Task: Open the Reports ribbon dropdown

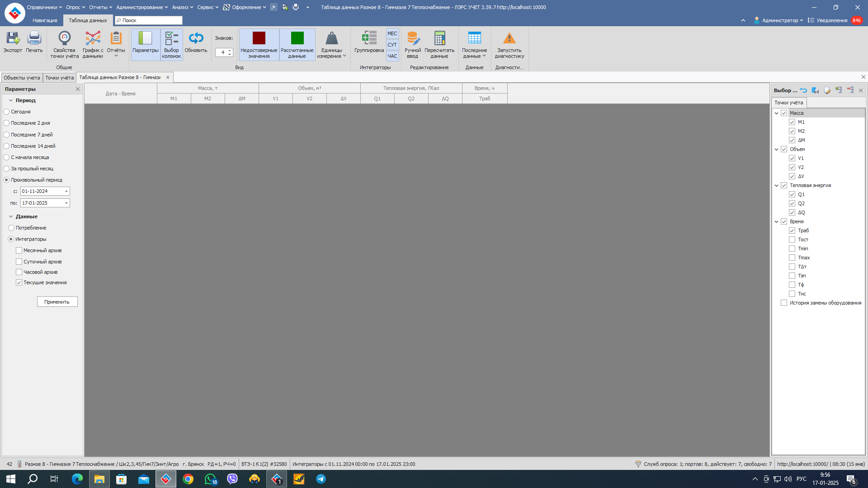Action: click(x=116, y=45)
